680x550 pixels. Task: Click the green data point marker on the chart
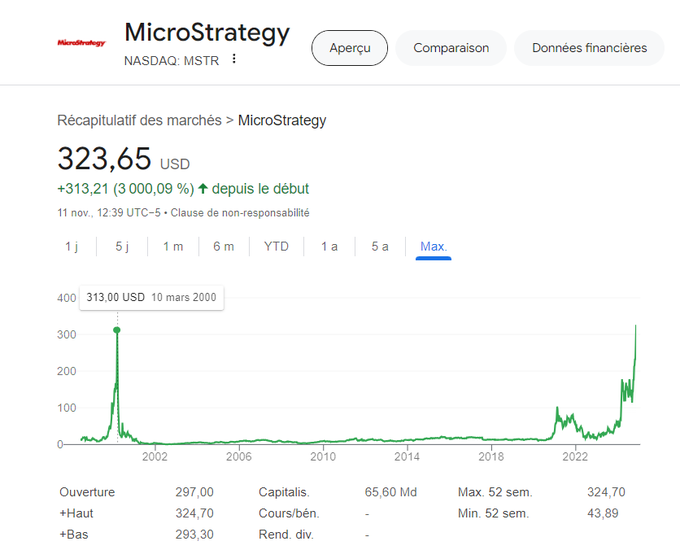(117, 330)
